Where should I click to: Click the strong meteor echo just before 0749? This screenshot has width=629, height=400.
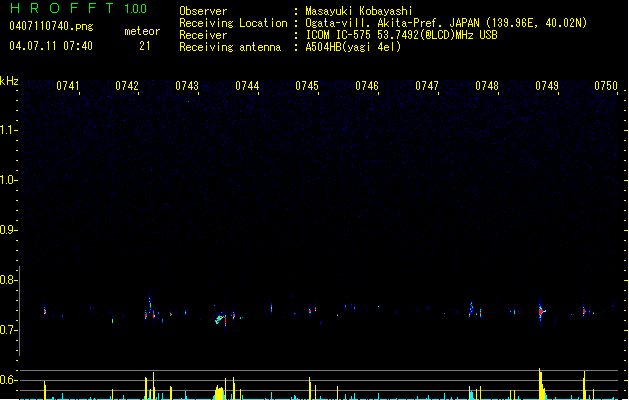coord(541,311)
